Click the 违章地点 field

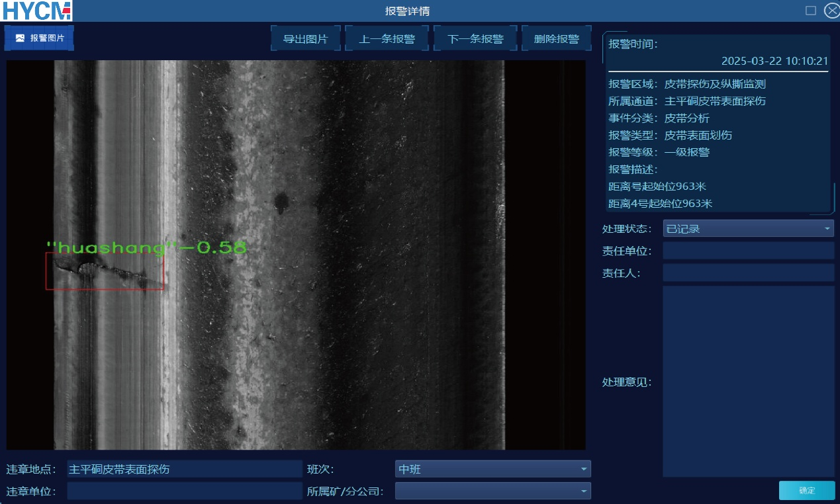185,470
